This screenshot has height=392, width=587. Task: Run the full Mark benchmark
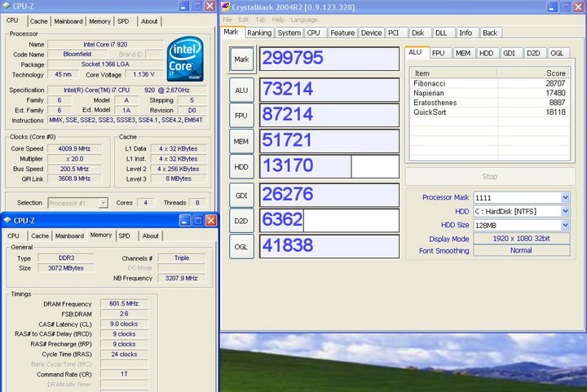pyautogui.click(x=241, y=59)
